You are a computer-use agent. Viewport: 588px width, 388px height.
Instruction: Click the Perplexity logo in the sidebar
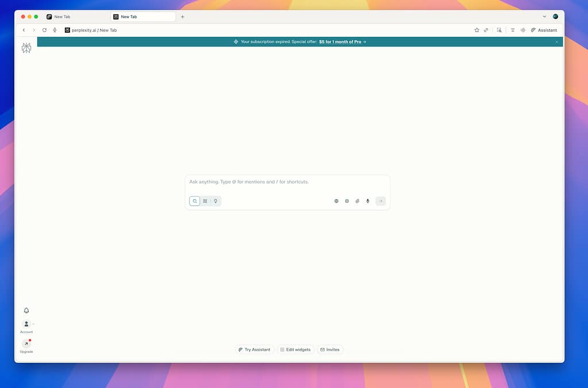click(x=26, y=48)
